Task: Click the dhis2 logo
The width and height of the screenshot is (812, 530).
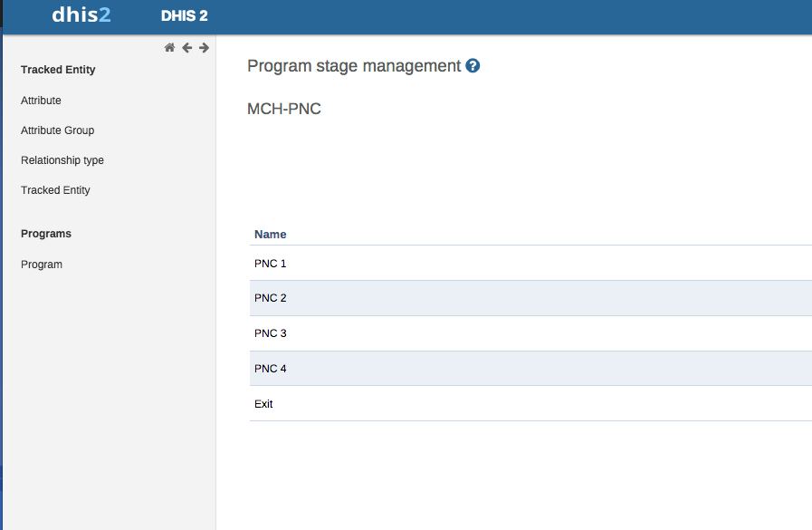Action: click(81, 15)
